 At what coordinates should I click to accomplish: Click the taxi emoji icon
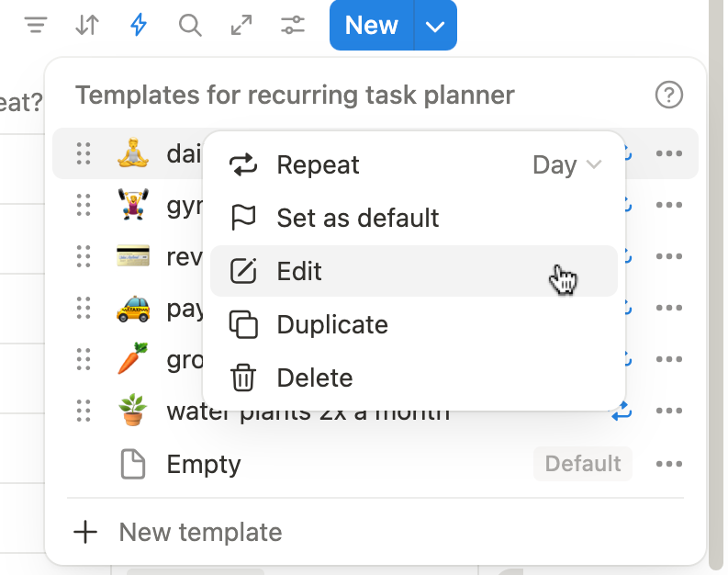[x=133, y=309]
